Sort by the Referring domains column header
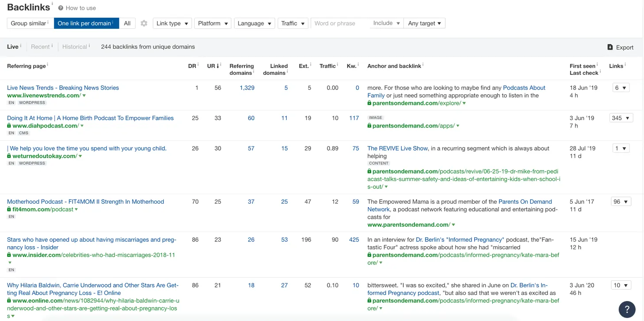Image resolution: width=644 pixels, height=321 pixels. tap(241, 70)
